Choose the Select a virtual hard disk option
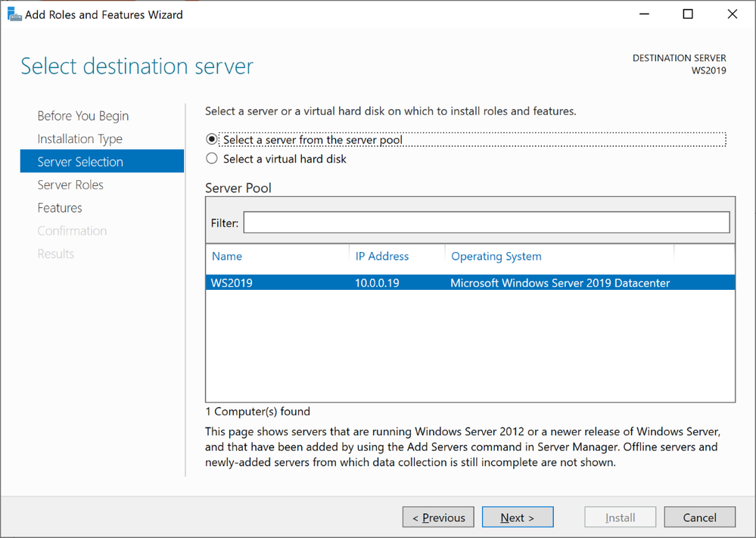Image resolution: width=756 pixels, height=538 pixels. (x=213, y=158)
